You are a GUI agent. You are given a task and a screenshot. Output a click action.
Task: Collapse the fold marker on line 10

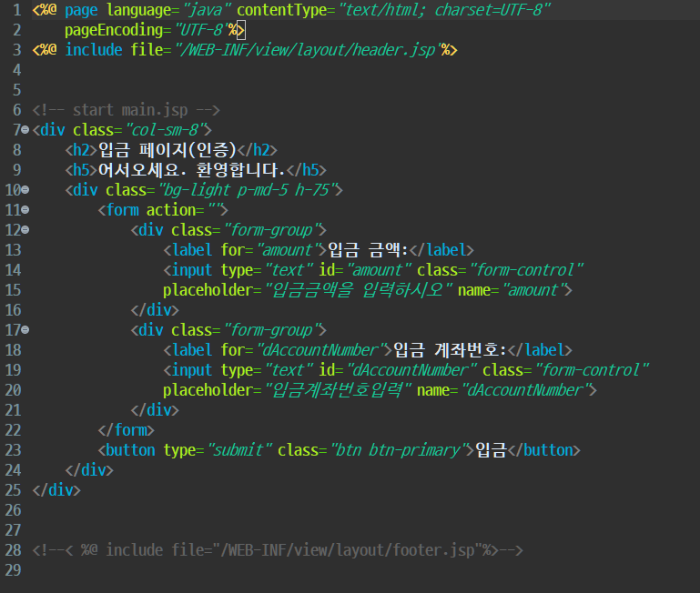coord(25,190)
